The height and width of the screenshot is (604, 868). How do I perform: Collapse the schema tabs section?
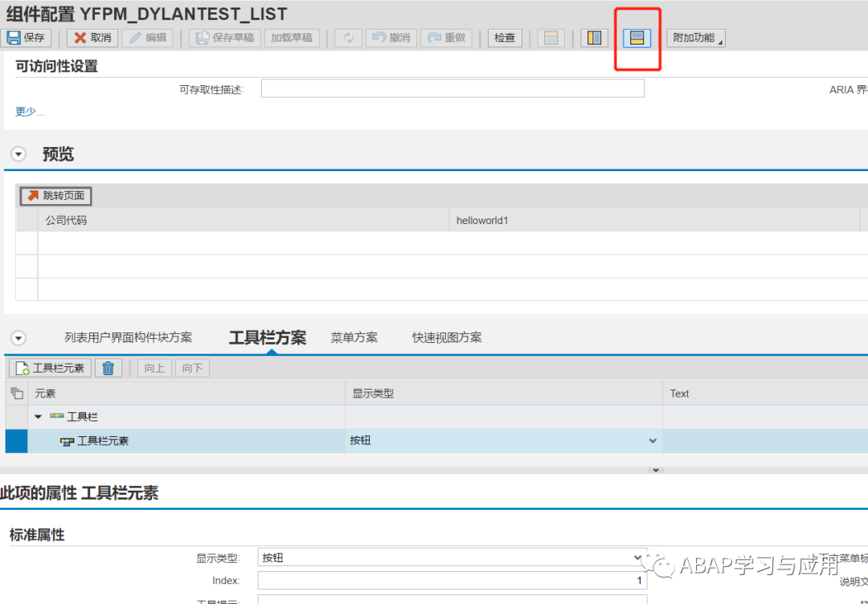(x=18, y=337)
